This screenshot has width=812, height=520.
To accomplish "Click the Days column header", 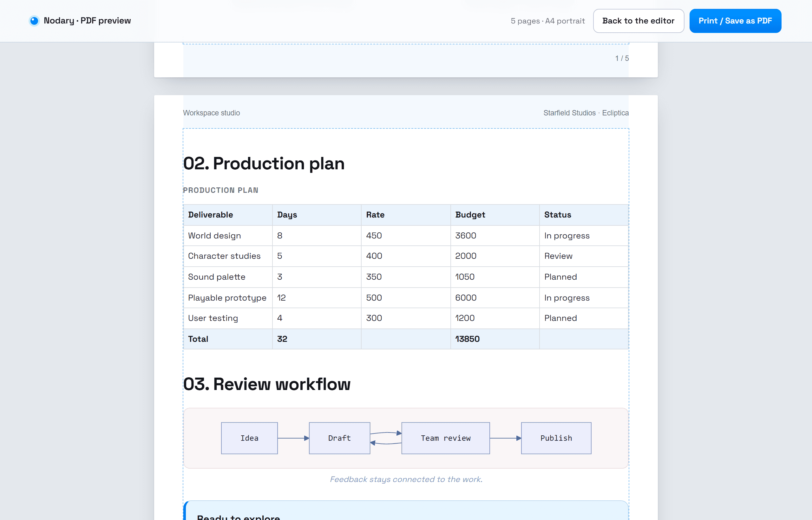I will pos(317,215).
